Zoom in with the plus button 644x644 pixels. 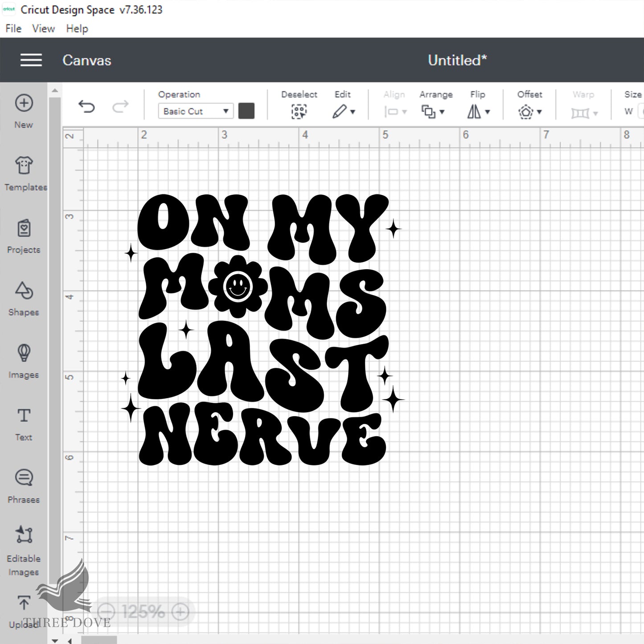click(180, 611)
